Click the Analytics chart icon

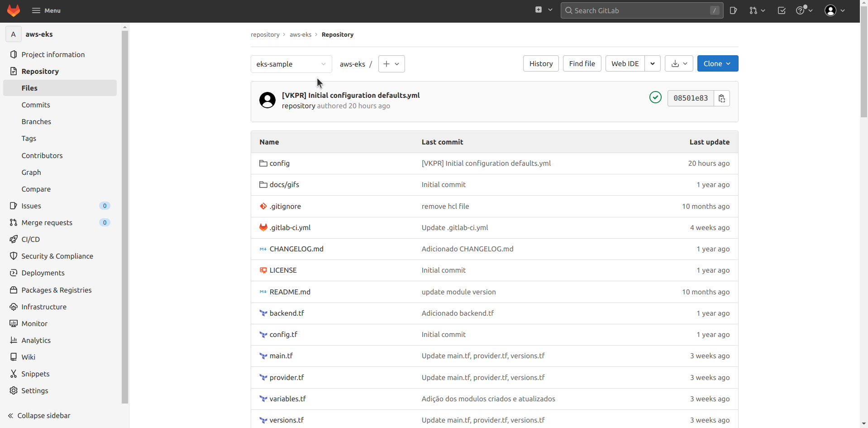click(14, 340)
